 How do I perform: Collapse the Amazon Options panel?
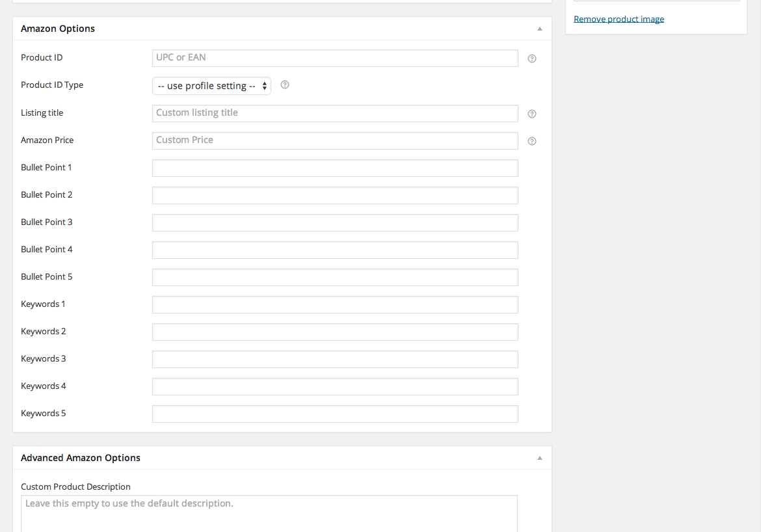pos(540,29)
